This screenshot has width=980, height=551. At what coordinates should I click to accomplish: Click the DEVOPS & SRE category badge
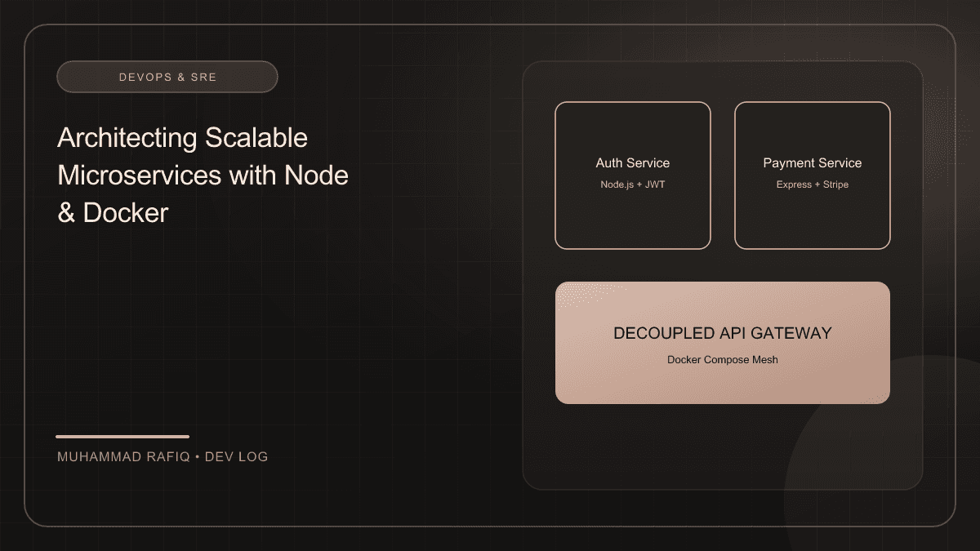pos(167,77)
